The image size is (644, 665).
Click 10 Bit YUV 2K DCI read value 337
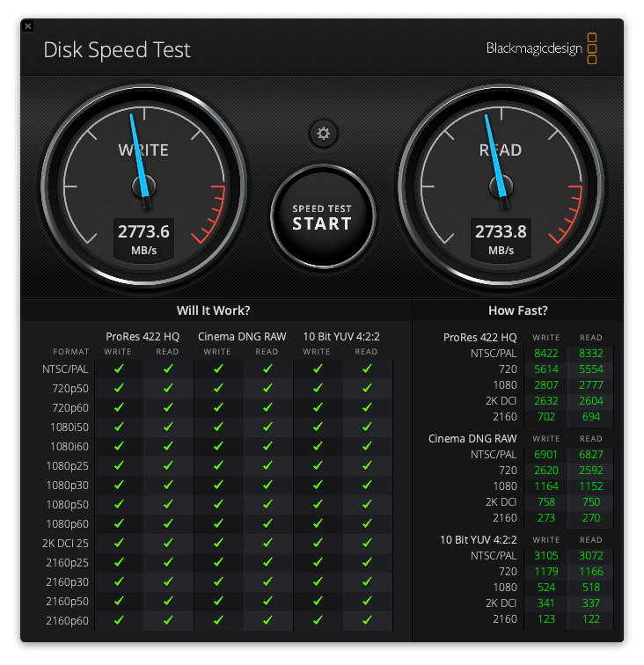click(x=591, y=603)
